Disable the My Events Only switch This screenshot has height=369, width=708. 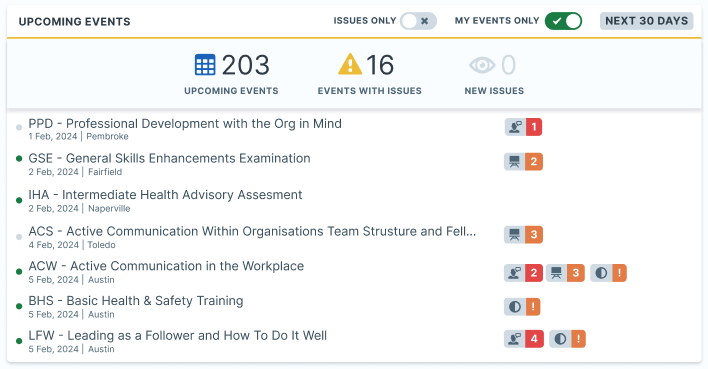[x=563, y=21]
